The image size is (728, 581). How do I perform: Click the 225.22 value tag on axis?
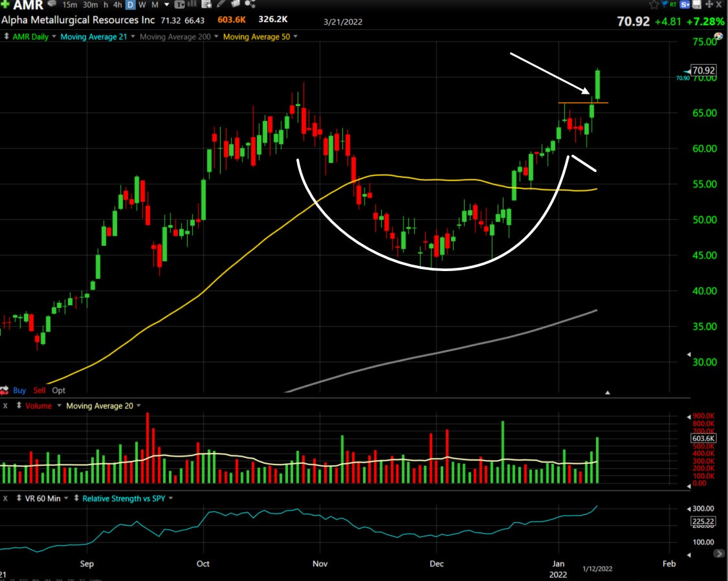(x=703, y=521)
